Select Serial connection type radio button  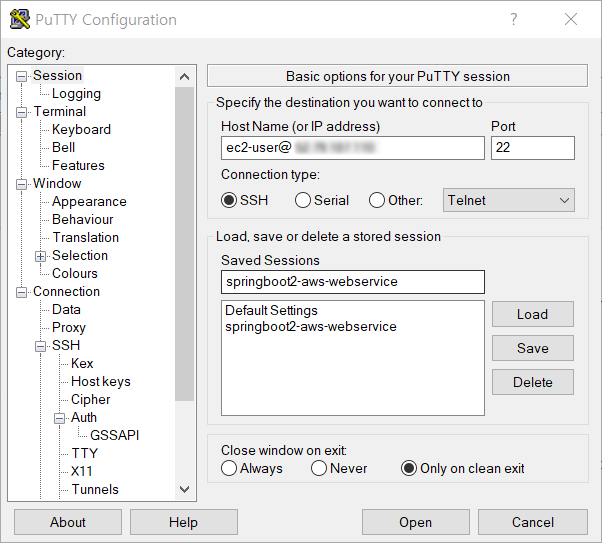coord(303,200)
